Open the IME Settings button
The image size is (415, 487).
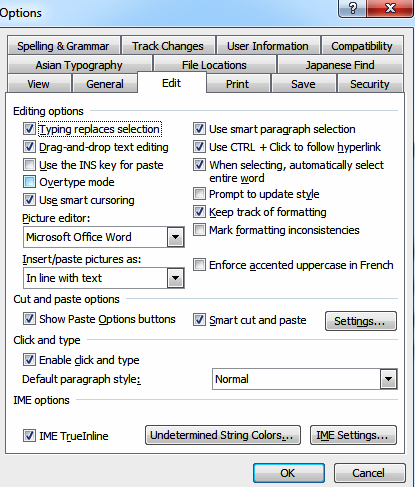point(353,435)
